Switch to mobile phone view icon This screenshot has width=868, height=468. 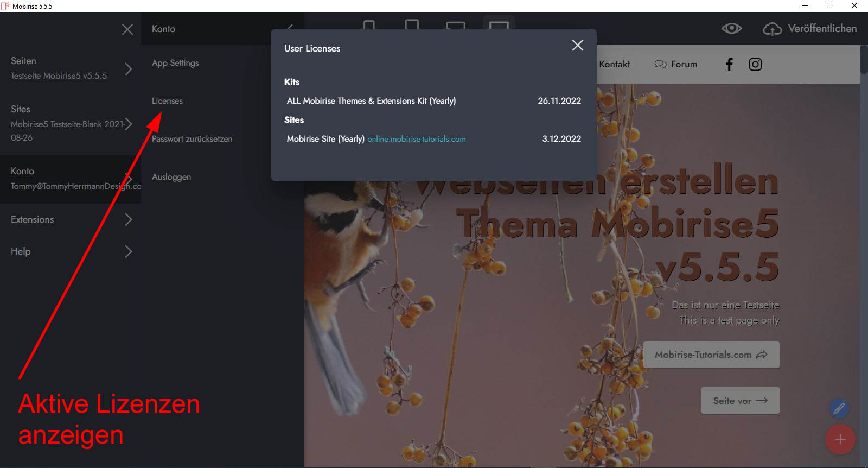click(369, 26)
